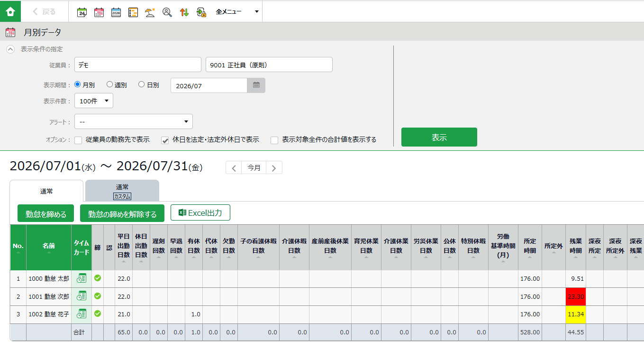This screenshot has width=644, height=350.
Task: Uncheck 休日を法定・法定外休日で表示 option
Action: [165, 140]
